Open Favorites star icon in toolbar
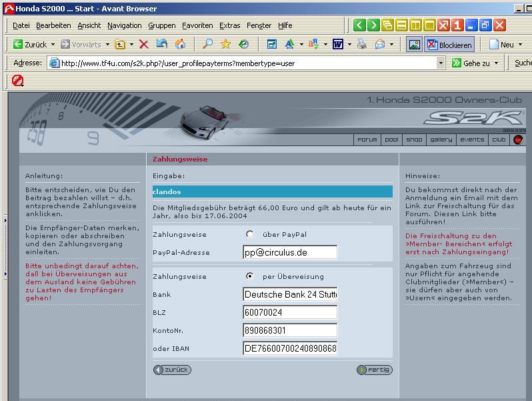532x401 pixels. pyautogui.click(x=226, y=45)
